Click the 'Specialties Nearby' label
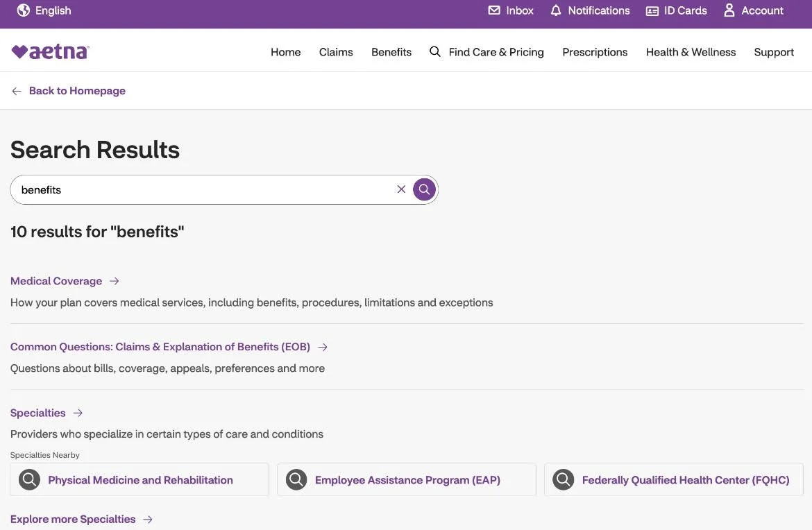This screenshot has height=530, width=812. [x=45, y=455]
